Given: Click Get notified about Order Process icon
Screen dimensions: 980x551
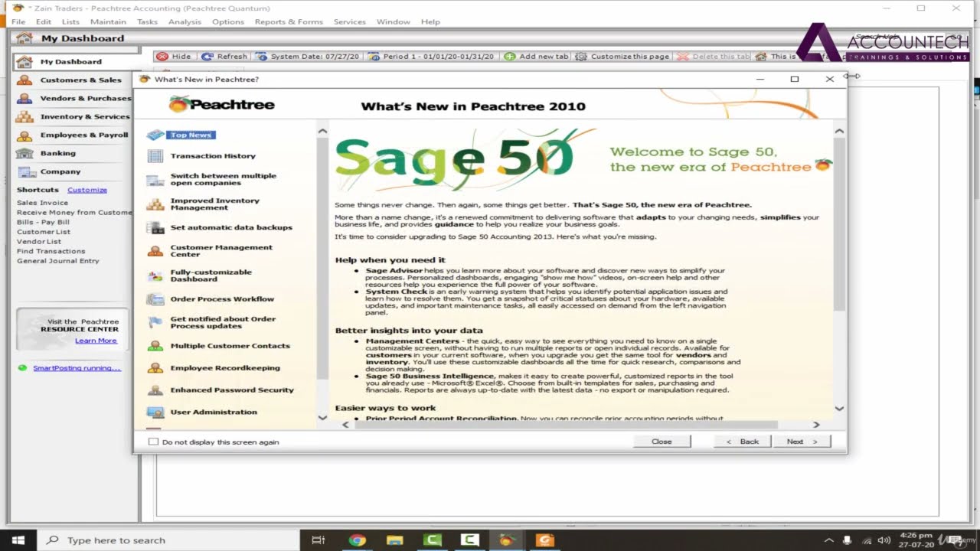Looking at the screenshot, I should tap(155, 323).
